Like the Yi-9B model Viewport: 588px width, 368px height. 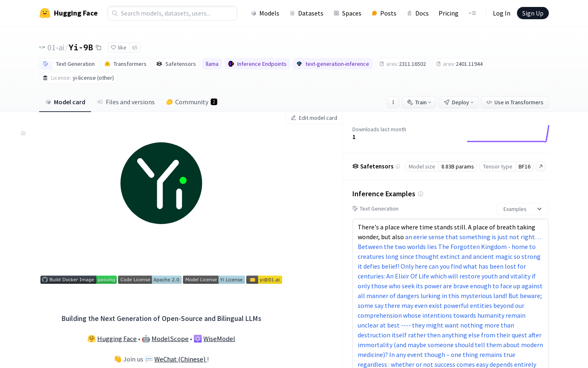(119, 47)
